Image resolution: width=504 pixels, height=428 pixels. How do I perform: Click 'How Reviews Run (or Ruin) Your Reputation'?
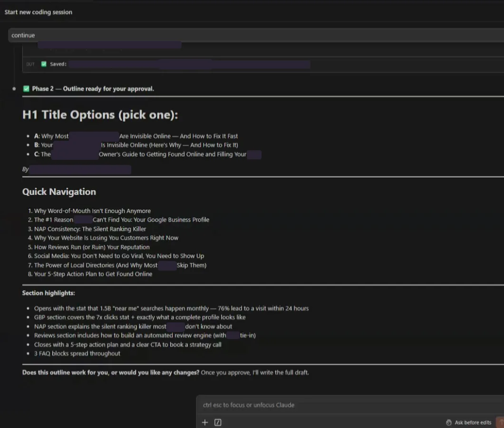(x=92, y=247)
